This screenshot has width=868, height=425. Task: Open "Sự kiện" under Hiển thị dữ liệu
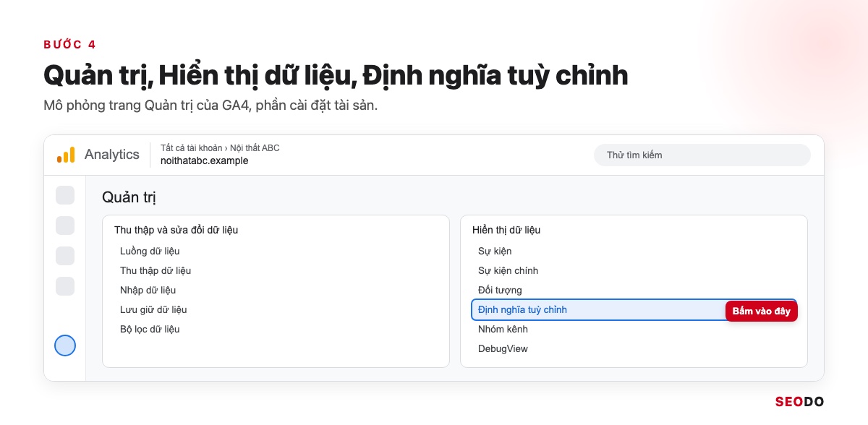(495, 251)
